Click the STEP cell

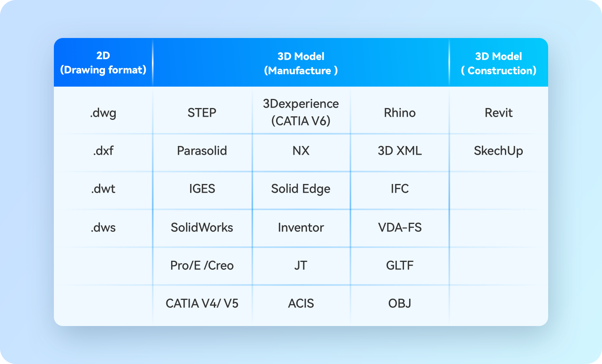202,113
